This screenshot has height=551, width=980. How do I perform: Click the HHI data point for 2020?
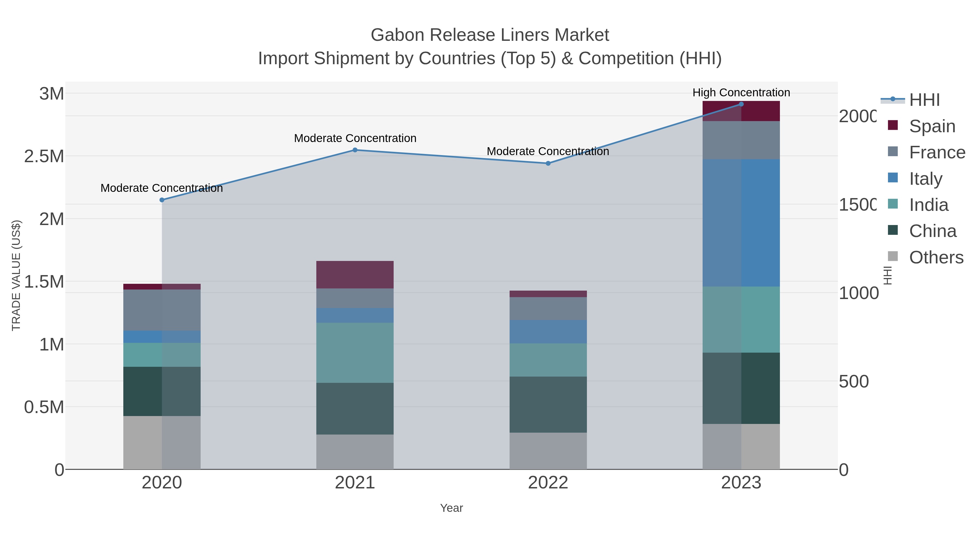162,200
